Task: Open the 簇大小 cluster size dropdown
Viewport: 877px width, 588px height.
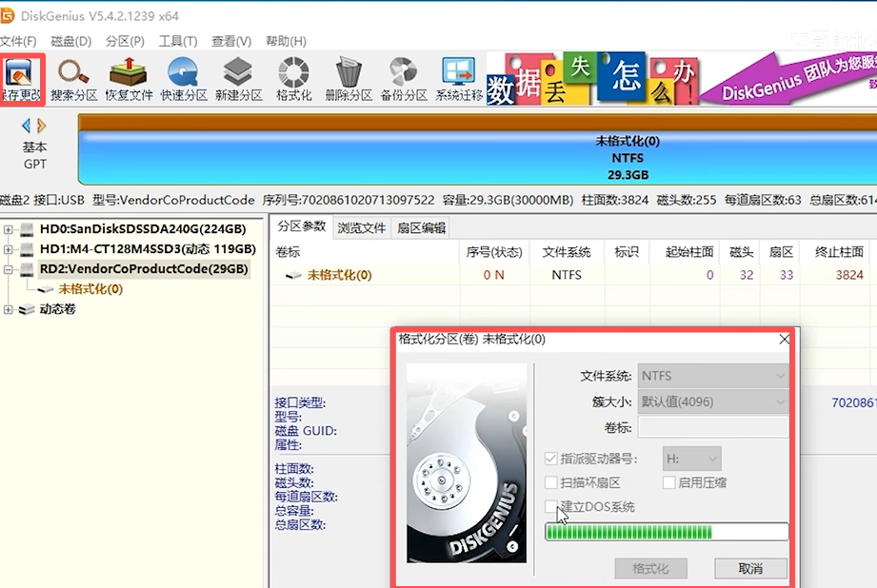Action: tap(713, 402)
